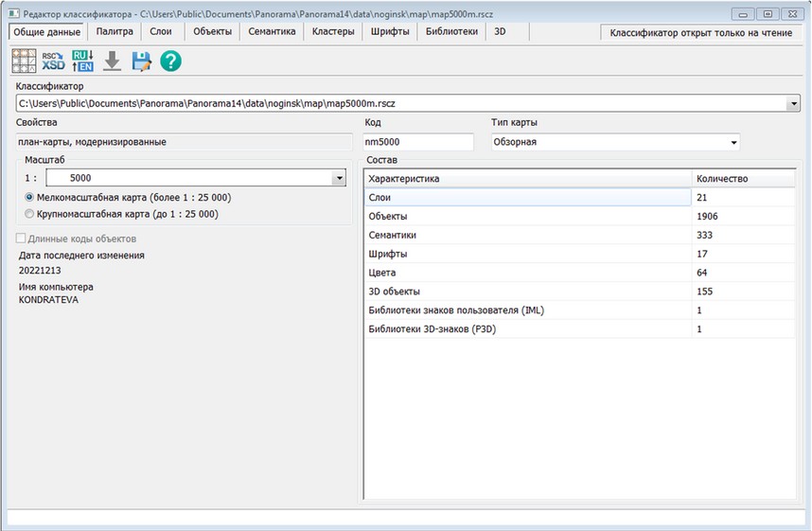Click the gray download arrow icon

(112, 62)
